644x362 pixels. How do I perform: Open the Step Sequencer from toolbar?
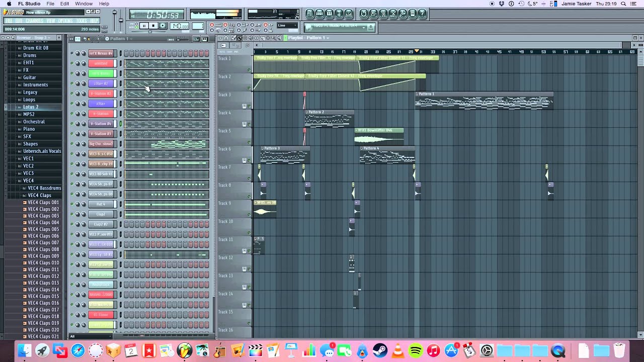pyautogui.click(x=319, y=14)
